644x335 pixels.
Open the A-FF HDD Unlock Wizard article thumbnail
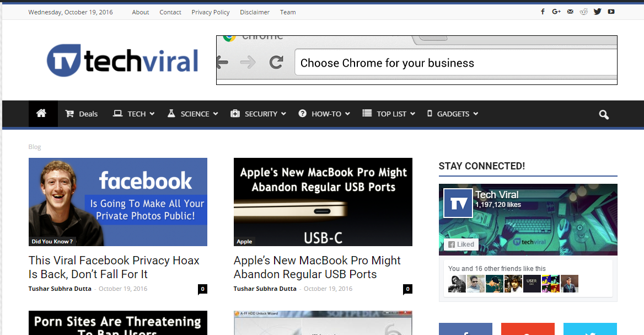pyautogui.click(x=323, y=323)
